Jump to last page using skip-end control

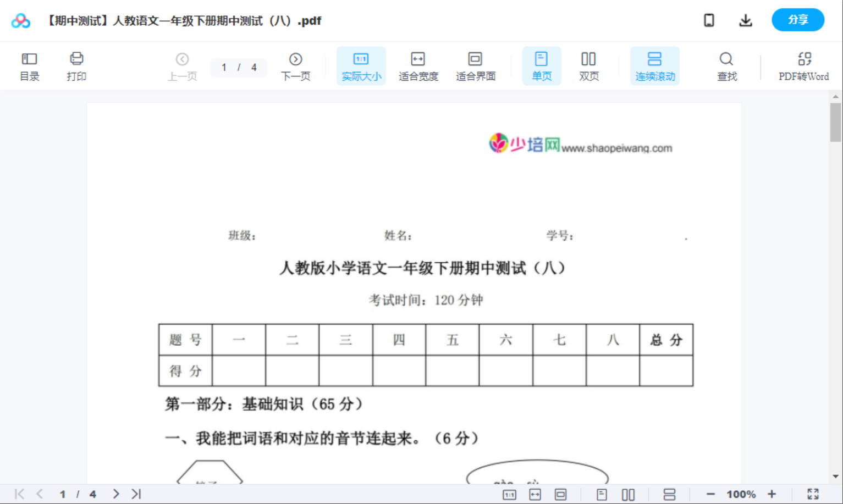(x=135, y=494)
